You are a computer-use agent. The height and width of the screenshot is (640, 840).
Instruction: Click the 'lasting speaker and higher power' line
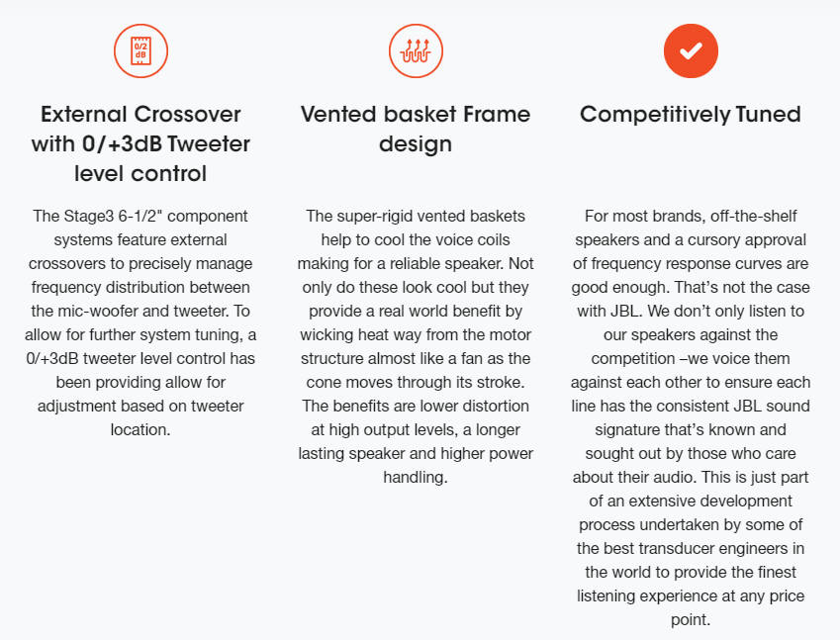pos(416,453)
